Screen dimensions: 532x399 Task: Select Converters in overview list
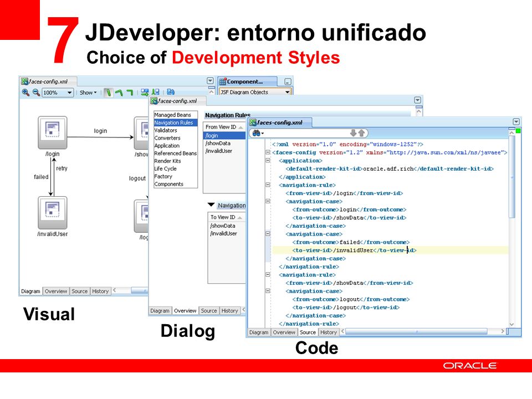[176, 138]
